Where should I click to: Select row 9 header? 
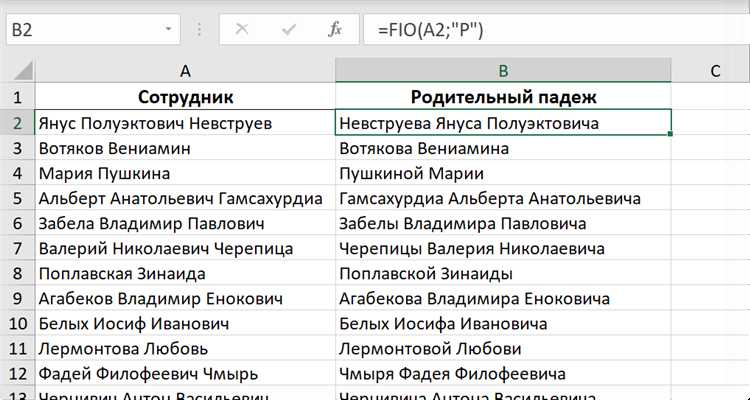(x=17, y=299)
